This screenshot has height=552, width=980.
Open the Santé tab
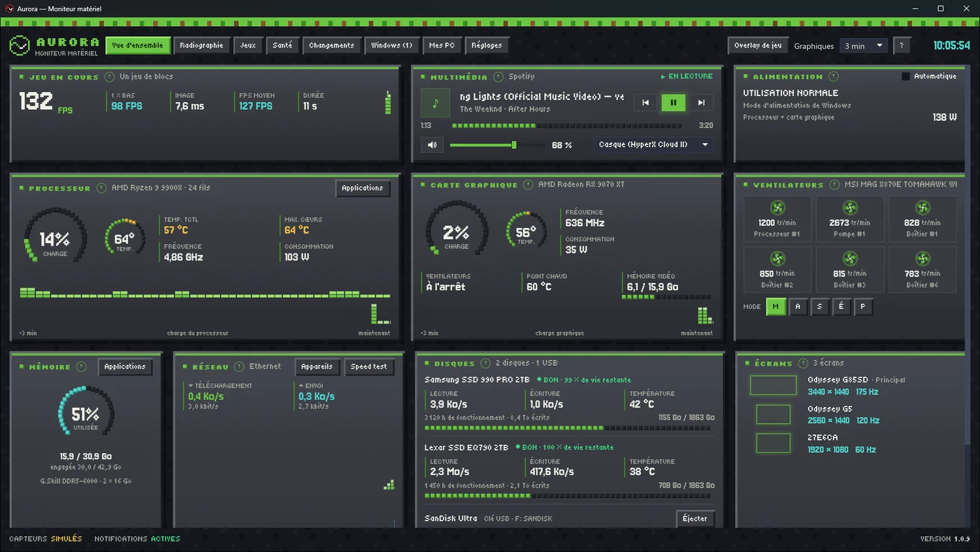[x=282, y=46]
